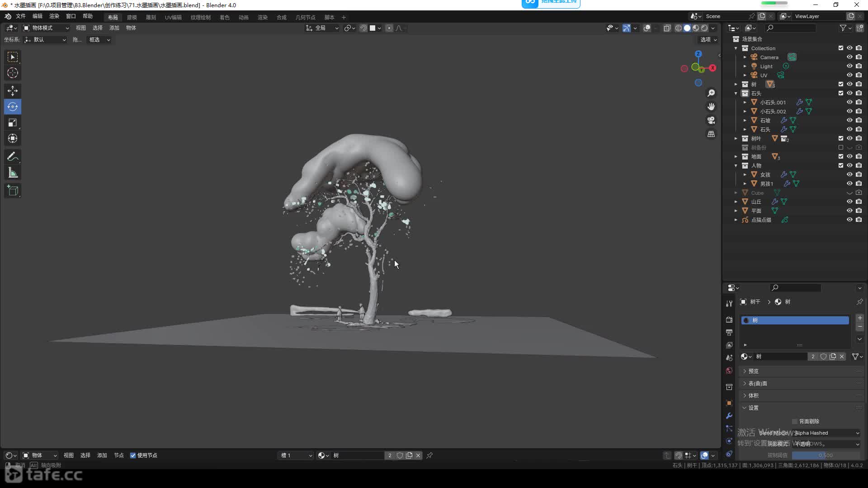The width and height of the screenshot is (868, 488).
Task: Switch to rendered shading mode
Action: [x=704, y=28]
